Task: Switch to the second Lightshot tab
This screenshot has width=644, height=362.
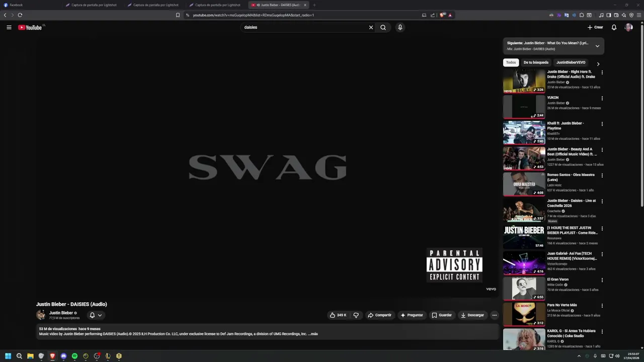Action: click(x=156, y=5)
